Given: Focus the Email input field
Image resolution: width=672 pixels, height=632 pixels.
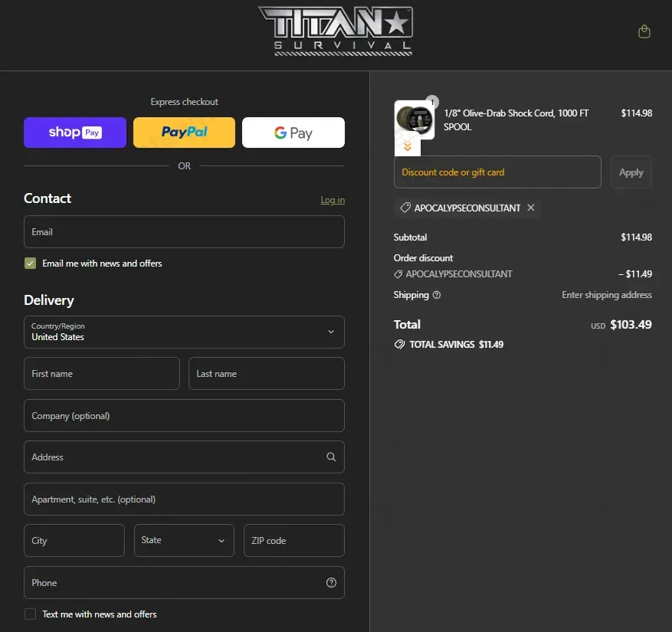Looking at the screenshot, I should pyautogui.click(x=184, y=232).
